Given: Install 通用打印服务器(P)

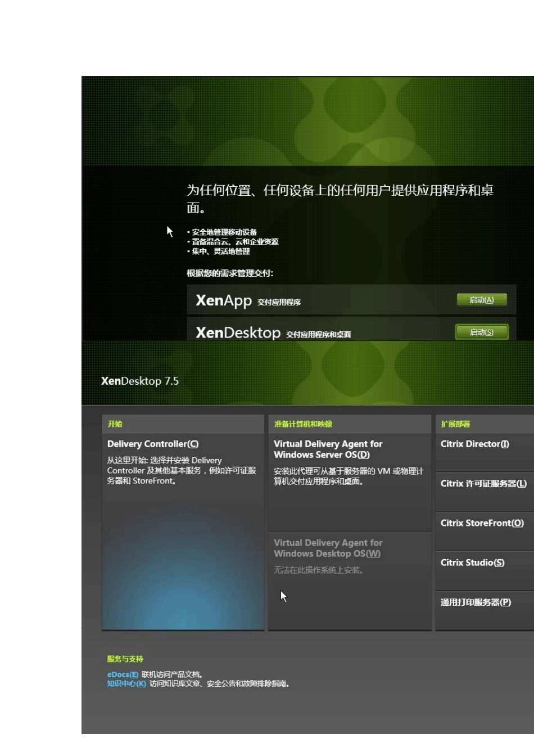Looking at the screenshot, I should point(485,610).
